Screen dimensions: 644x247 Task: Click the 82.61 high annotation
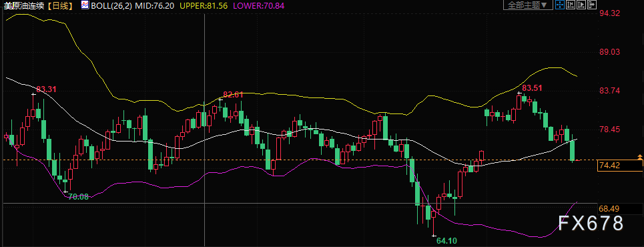pos(233,95)
